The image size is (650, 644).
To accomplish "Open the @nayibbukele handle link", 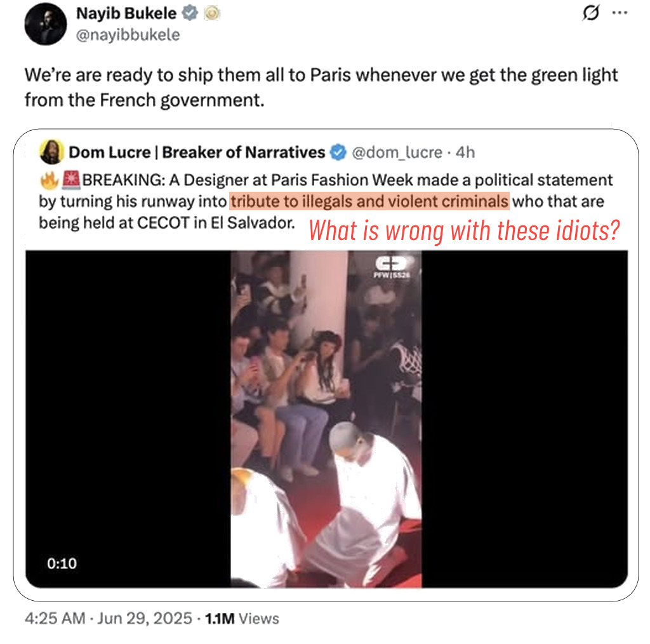I will [128, 35].
